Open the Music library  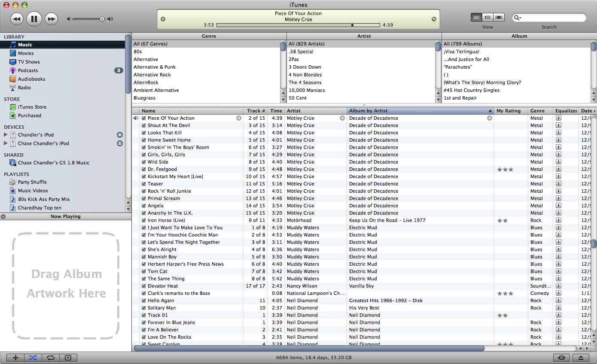pyautogui.click(x=62, y=45)
